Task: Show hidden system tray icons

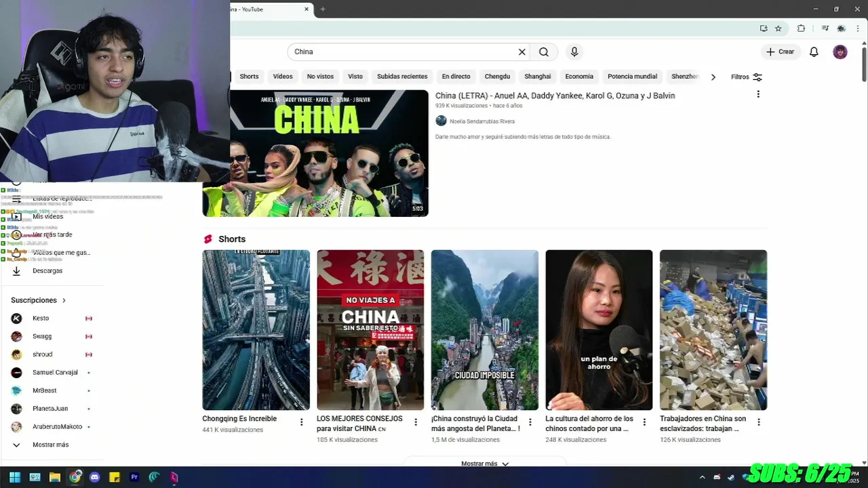Action: 702,477
